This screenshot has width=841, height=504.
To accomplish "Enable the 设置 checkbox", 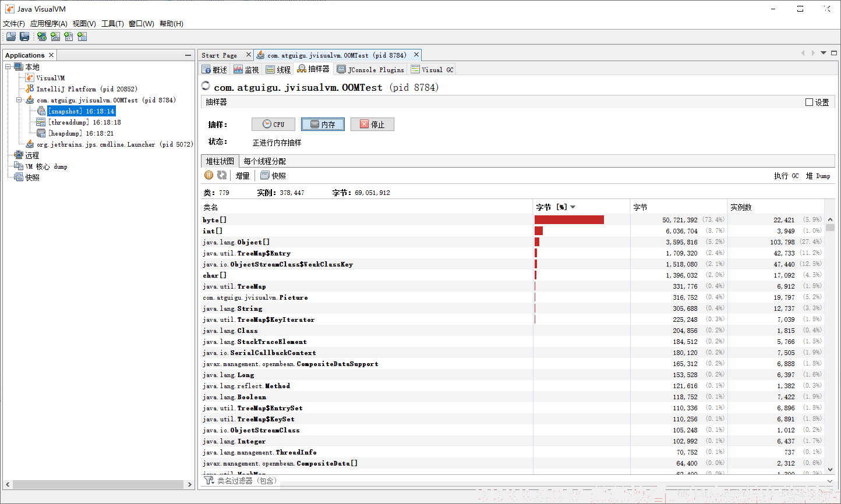I will 809,102.
